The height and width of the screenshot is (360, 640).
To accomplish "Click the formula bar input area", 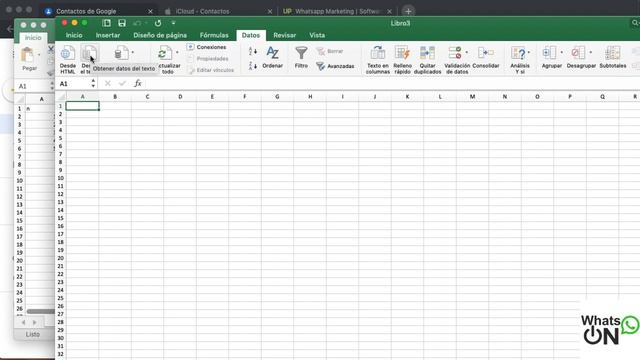I will (x=392, y=84).
